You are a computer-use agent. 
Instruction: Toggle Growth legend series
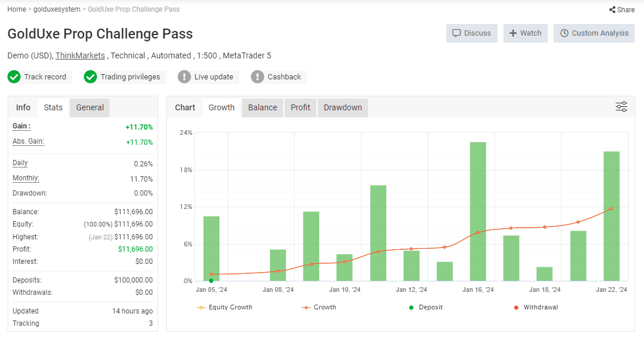point(319,307)
